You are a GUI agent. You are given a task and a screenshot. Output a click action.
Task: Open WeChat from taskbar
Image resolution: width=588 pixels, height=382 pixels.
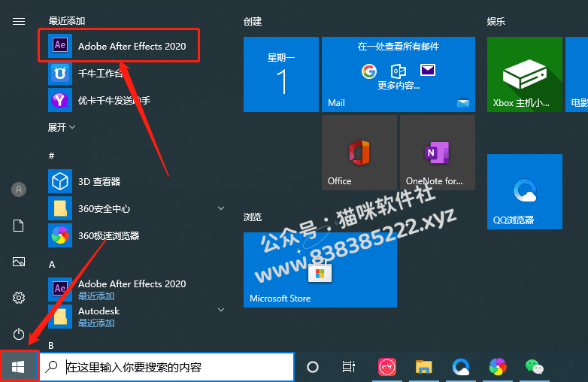(x=535, y=367)
